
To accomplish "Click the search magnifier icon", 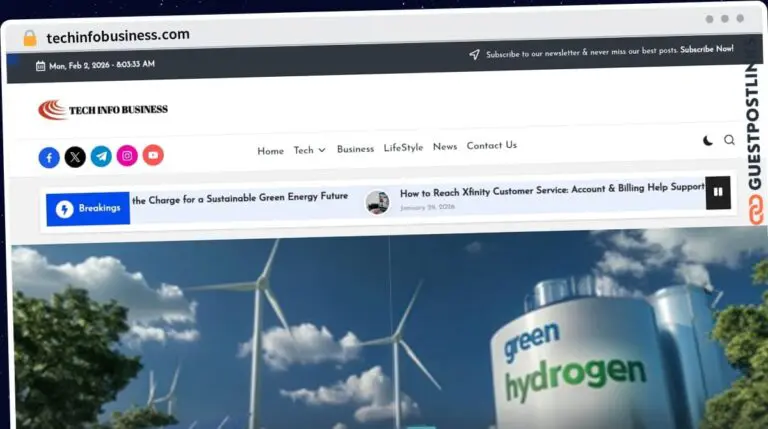I will pos(729,140).
